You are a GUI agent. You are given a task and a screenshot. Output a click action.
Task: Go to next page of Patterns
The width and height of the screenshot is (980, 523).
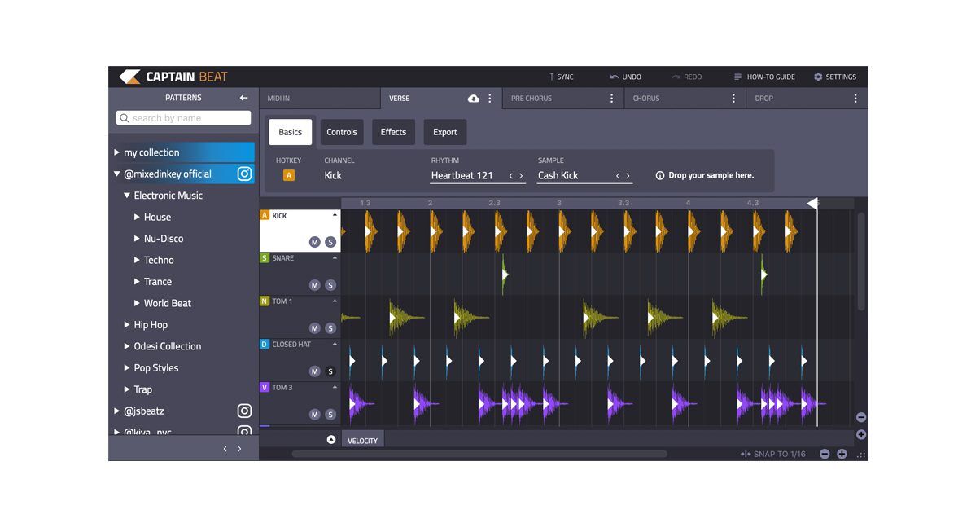(239, 449)
